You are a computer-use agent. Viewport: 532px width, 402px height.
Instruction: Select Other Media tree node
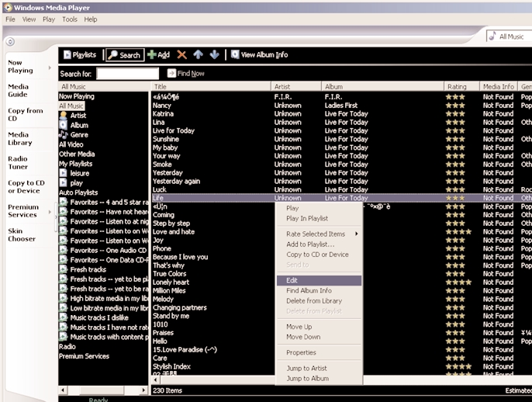(77, 154)
